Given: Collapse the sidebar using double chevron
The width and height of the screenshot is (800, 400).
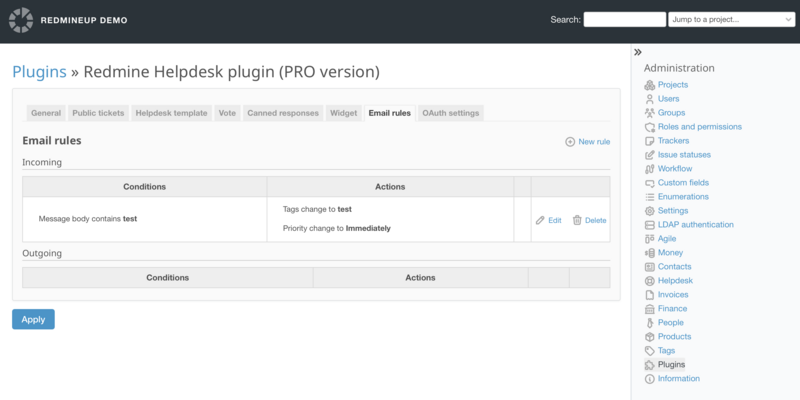Looking at the screenshot, I should (638, 52).
